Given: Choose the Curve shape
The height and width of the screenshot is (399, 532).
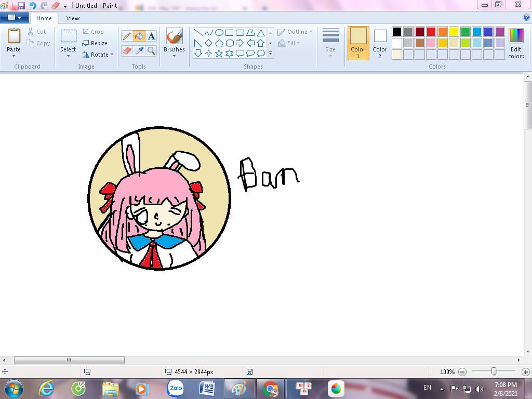Looking at the screenshot, I should click(209, 33).
